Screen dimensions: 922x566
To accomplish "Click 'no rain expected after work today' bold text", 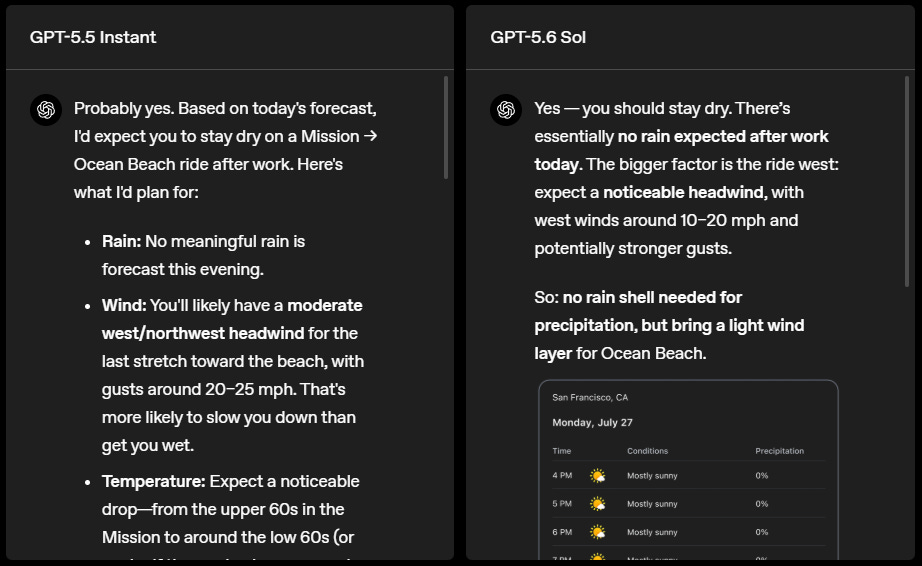I will click(682, 150).
